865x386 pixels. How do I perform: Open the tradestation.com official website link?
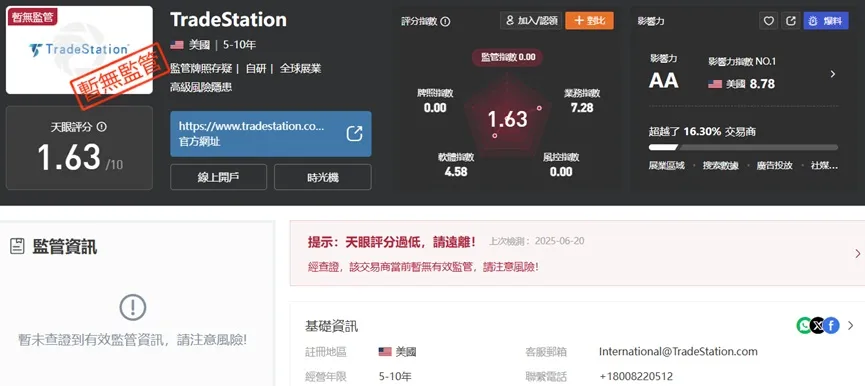271,134
